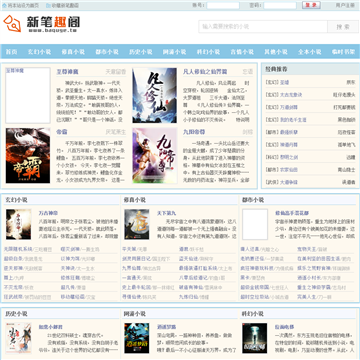360x360 pixels.
Task: Click the 如意小郎君 cover thumbnail
Action: pos(18,338)
